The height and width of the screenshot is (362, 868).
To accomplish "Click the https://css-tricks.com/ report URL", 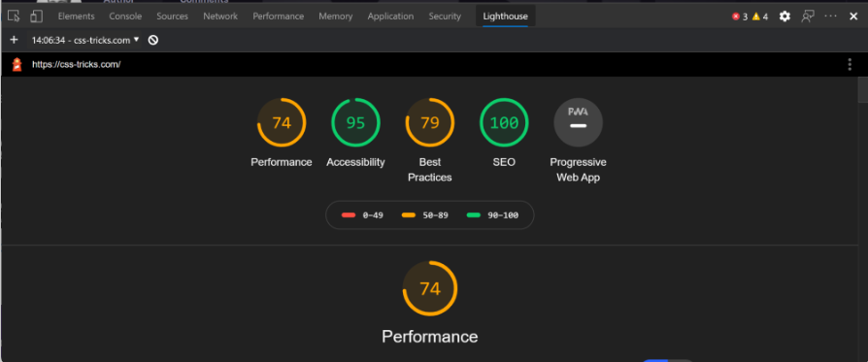I will coord(77,64).
